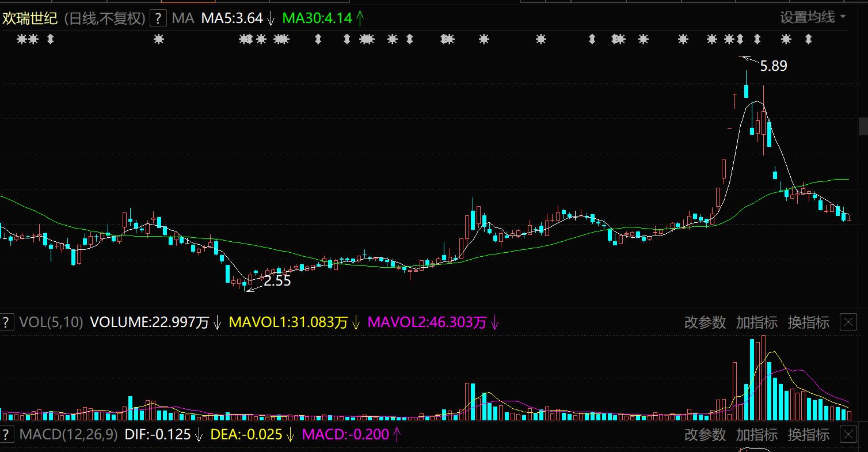Click the leftmost star event marker
Image resolution: width=868 pixels, height=452 pixels.
22,39
